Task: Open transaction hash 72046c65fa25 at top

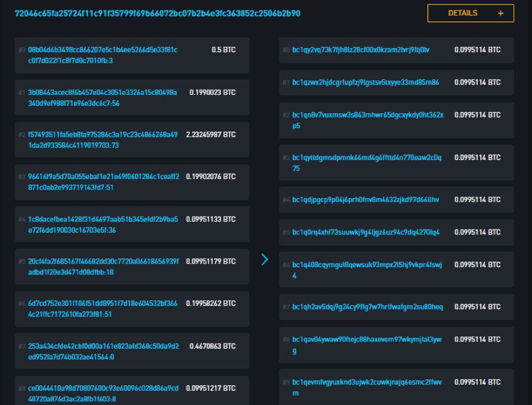Action: point(158,13)
